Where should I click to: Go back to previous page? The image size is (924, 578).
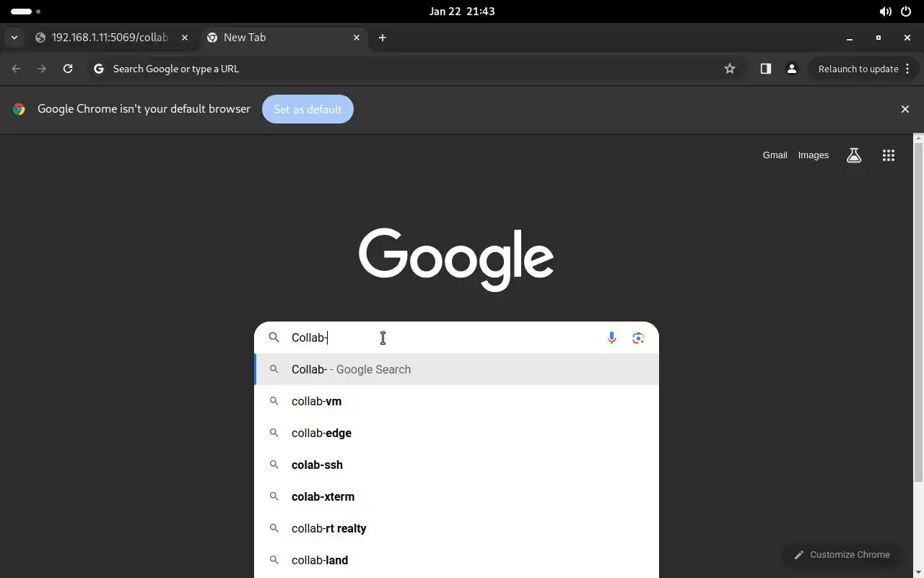click(x=16, y=69)
